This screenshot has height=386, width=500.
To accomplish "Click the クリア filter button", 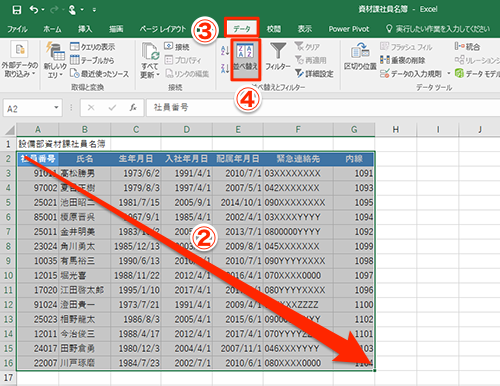I will [307, 47].
